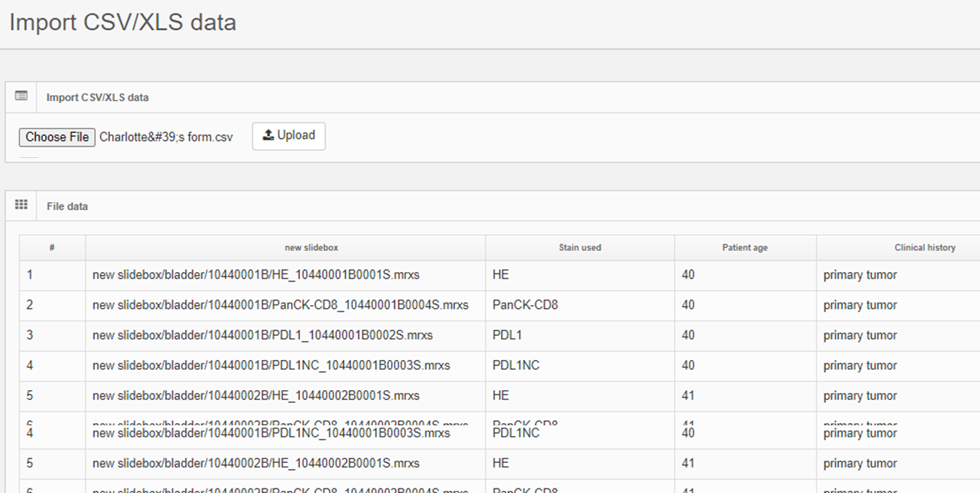Click 'primary tumor' cell in row 2
Screen dimensions: 980x493
pyautogui.click(x=860, y=305)
